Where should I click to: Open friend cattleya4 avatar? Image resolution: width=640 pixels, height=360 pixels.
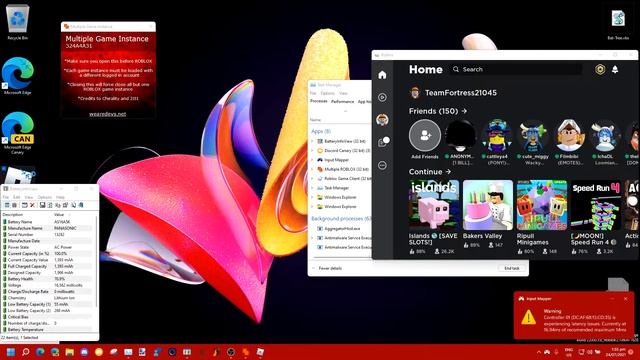click(x=497, y=136)
